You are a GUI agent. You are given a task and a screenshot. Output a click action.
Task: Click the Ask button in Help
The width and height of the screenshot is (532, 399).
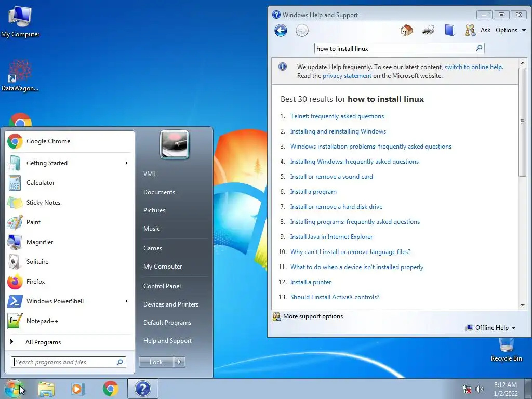[x=485, y=30]
